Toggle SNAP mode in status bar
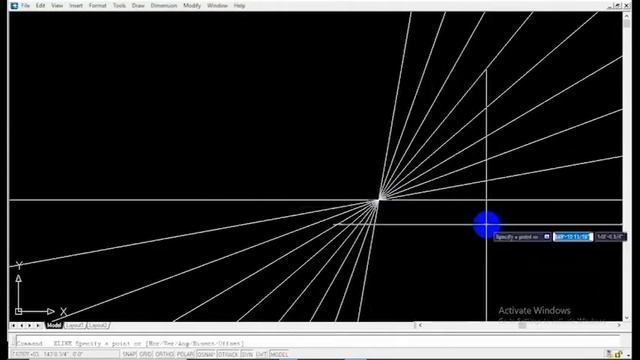Image resolution: width=640 pixels, height=360 pixels. 129,354
